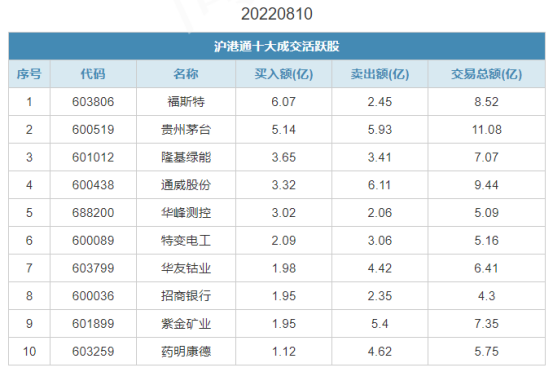Click sell amount 3.41
554x372 pixels.
click(380, 157)
